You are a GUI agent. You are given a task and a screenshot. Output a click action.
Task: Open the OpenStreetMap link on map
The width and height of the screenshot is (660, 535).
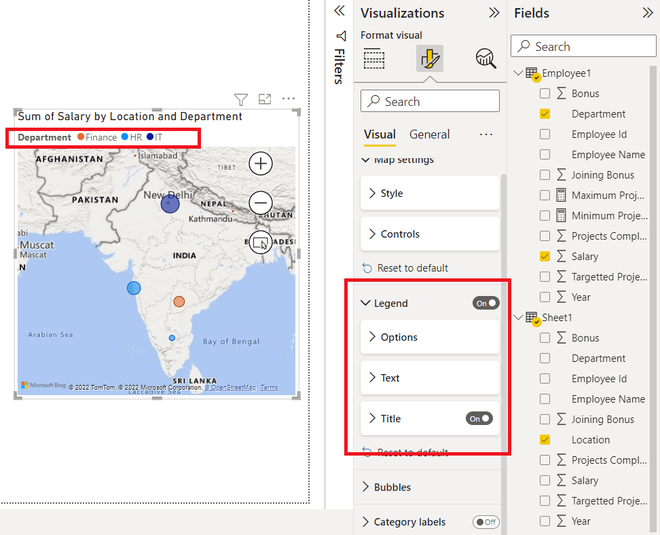230,387
